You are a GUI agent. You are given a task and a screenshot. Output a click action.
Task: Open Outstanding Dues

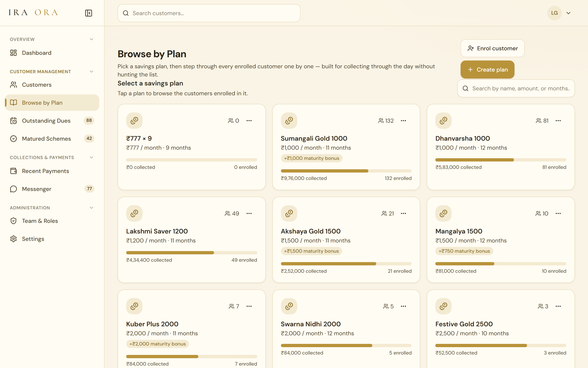coord(52,121)
